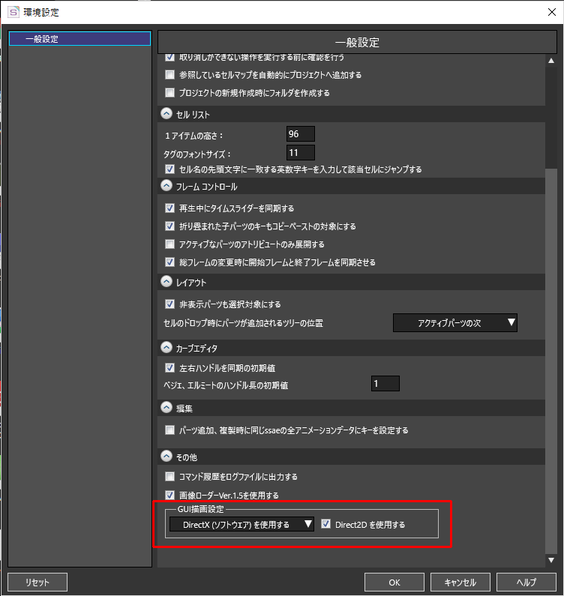Collapse the レイアウト section chevron icon
This screenshot has width=564, height=596.
(x=166, y=282)
